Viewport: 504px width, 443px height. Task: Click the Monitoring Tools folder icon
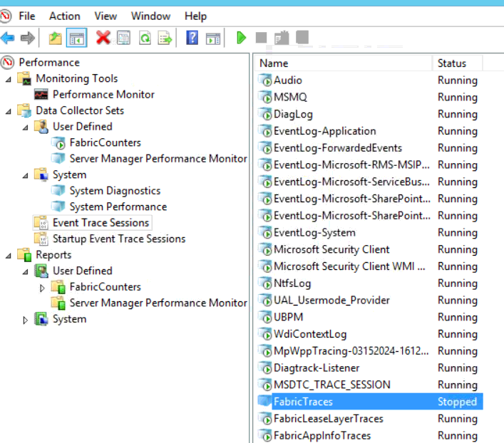tap(24, 78)
